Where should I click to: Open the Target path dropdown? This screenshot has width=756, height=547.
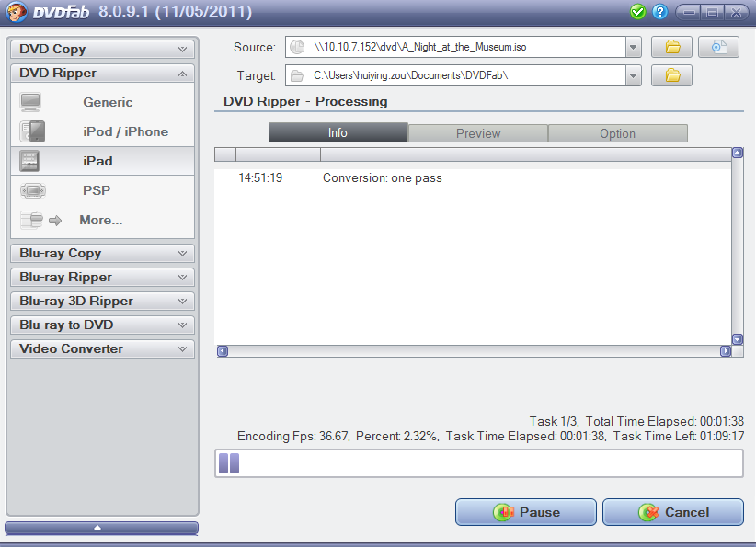[x=634, y=75]
